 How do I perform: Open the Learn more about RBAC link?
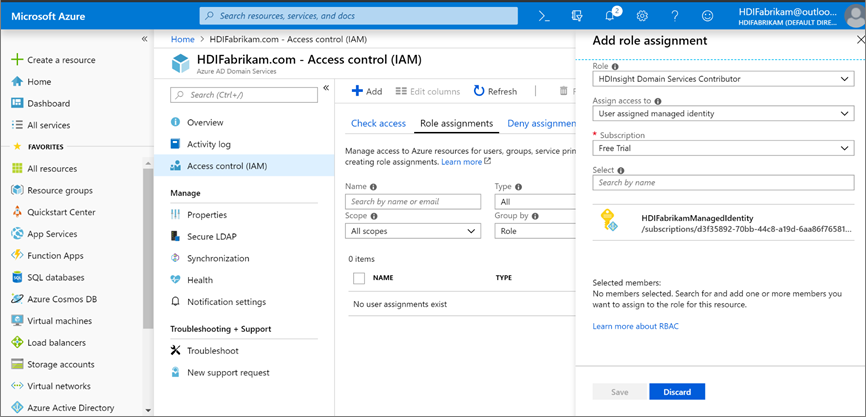635,326
